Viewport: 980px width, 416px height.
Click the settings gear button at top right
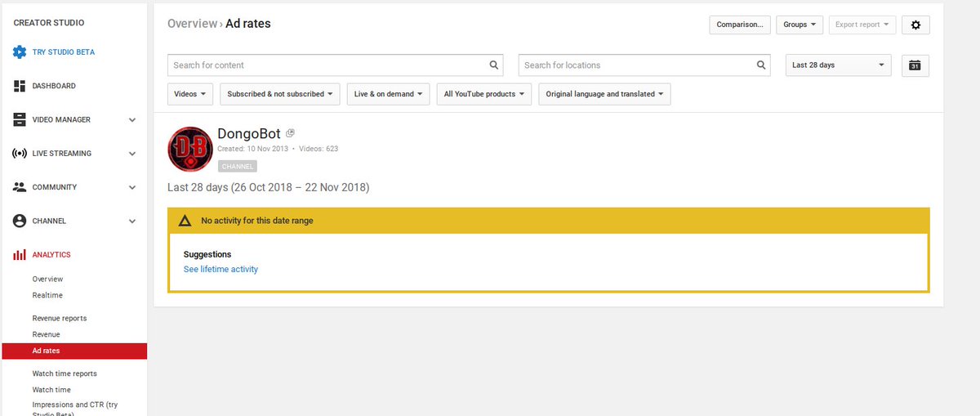(915, 25)
